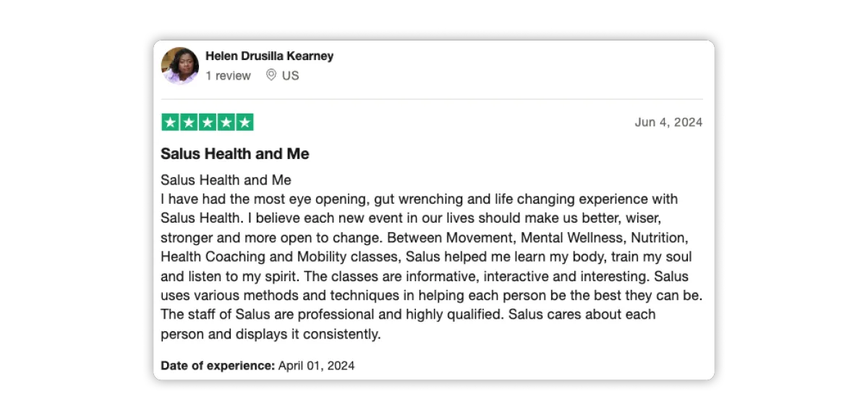Click the reviewer's profile avatar photo

pyautogui.click(x=179, y=66)
